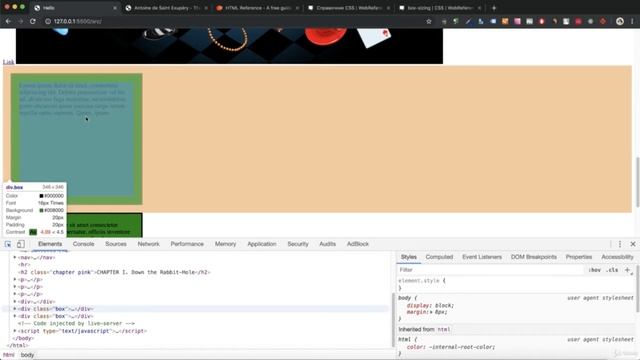Switch to the Antoine de Saint Exupéry tab
640x360 pixels.
[167, 8]
